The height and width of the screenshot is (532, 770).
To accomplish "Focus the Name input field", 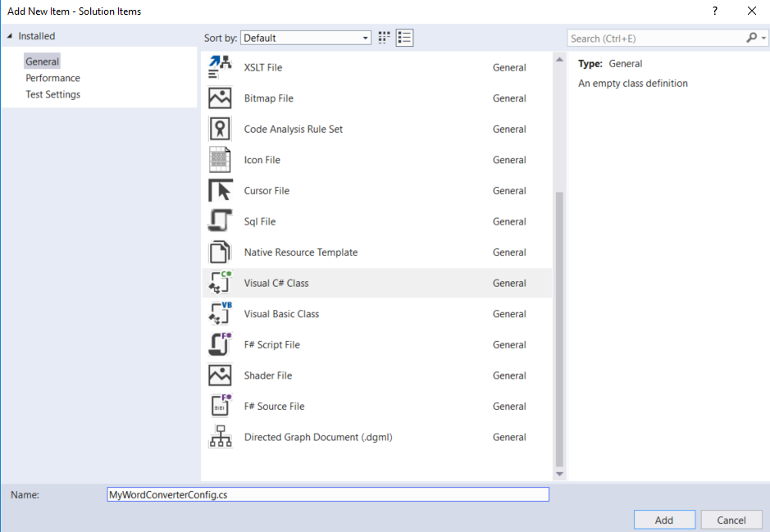I will (328, 494).
